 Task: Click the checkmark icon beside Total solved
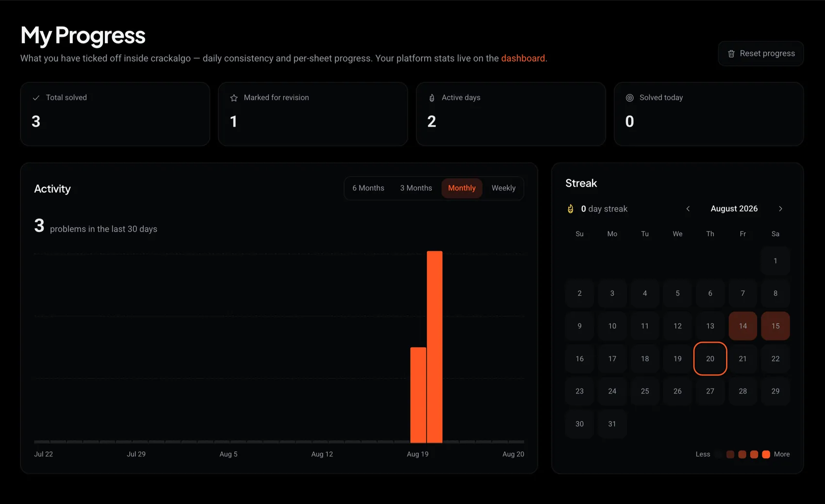tap(36, 98)
